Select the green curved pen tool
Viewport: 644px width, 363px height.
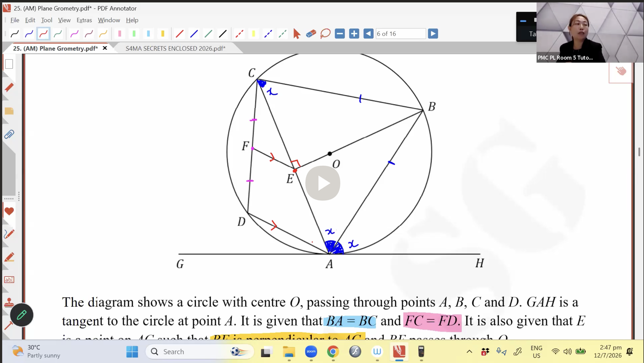[x=58, y=34]
